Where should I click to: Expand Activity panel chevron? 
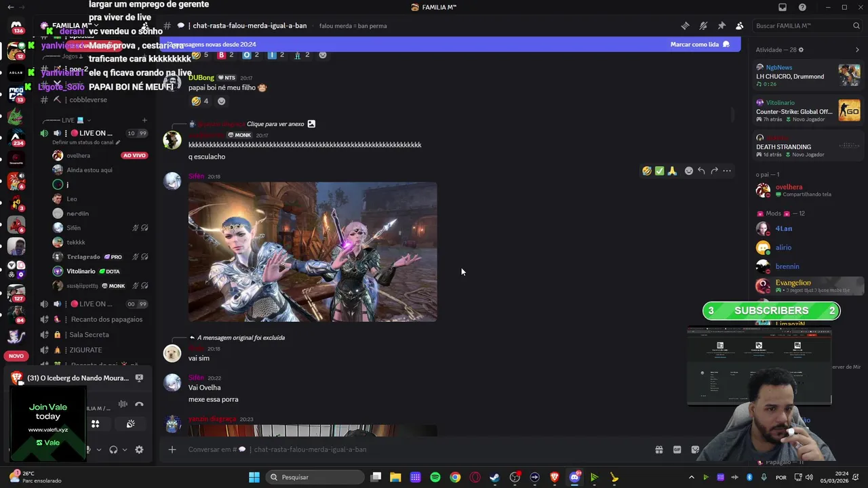(857, 50)
